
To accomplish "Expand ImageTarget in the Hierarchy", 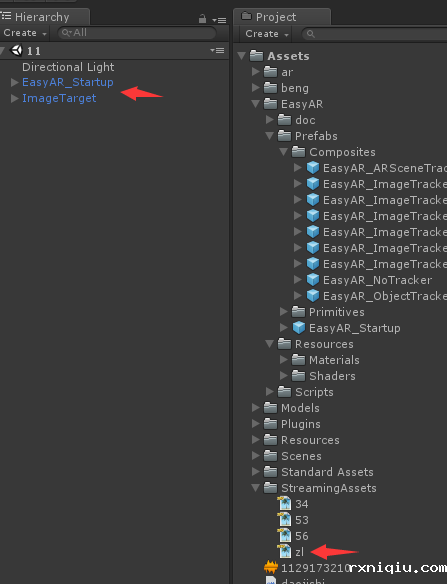I will (x=15, y=98).
